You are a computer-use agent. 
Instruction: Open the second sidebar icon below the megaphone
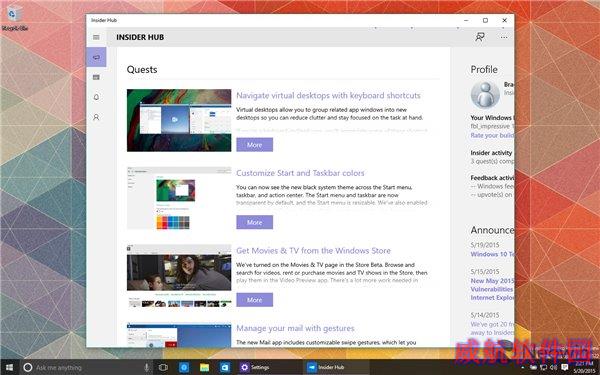tap(96, 77)
